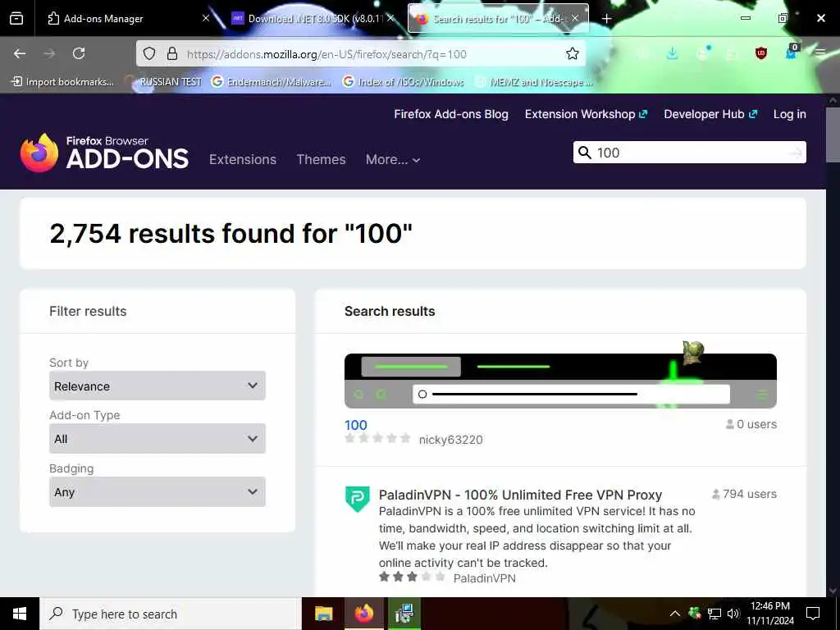840x630 pixels.
Task: Open File Explorer from the taskbar
Action: (323, 614)
